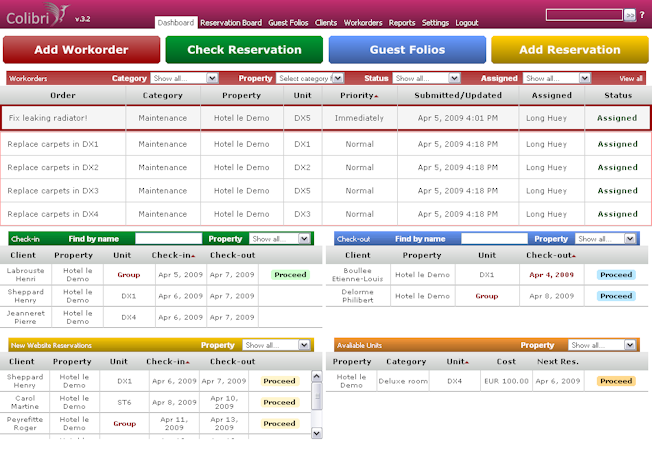The width and height of the screenshot is (652, 450).
Task: Click the overdue Apr 4, 2009 date
Action: point(551,274)
